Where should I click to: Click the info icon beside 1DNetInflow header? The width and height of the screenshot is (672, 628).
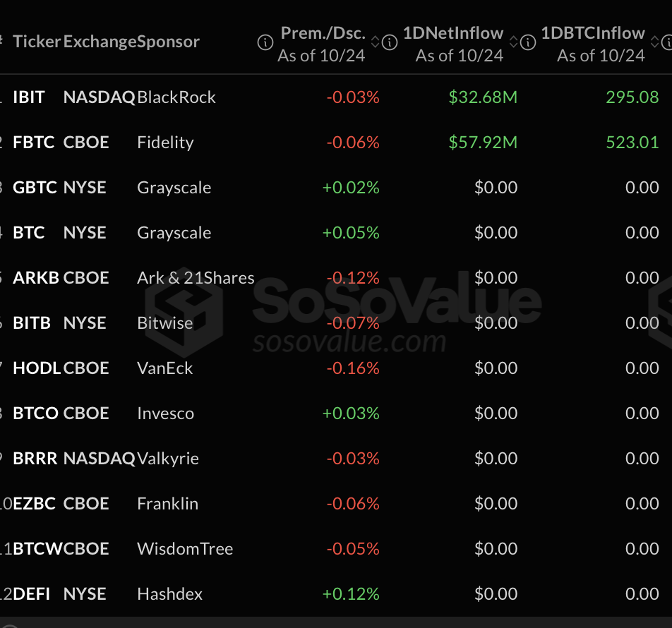(x=390, y=43)
